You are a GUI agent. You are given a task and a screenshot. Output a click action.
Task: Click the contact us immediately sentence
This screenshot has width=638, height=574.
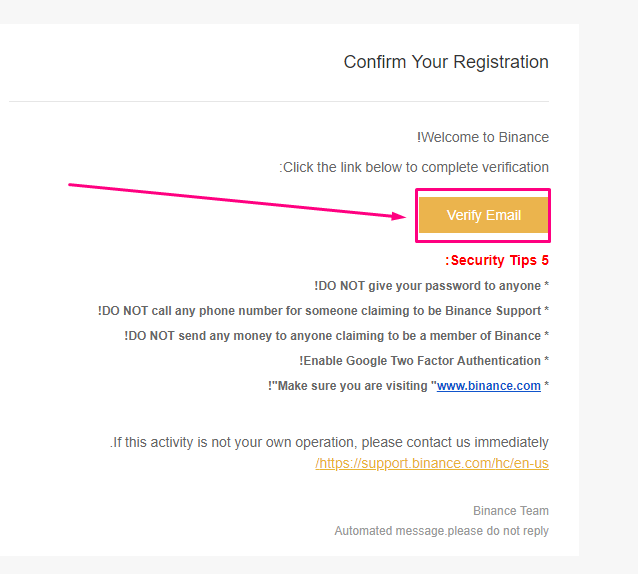point(329,442)
